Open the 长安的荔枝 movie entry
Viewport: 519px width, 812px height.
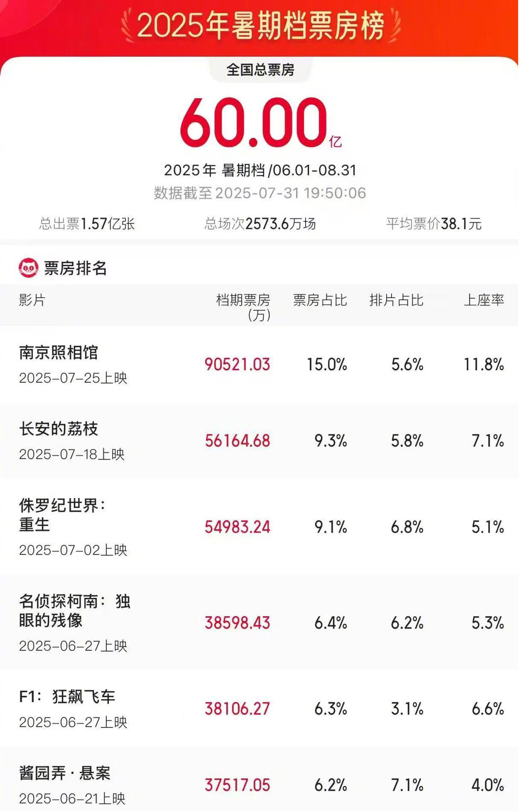[x=259, y=441]
